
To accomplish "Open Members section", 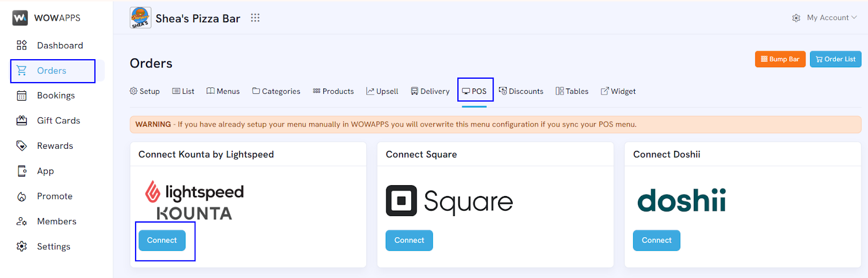I will tap(56, 222).
